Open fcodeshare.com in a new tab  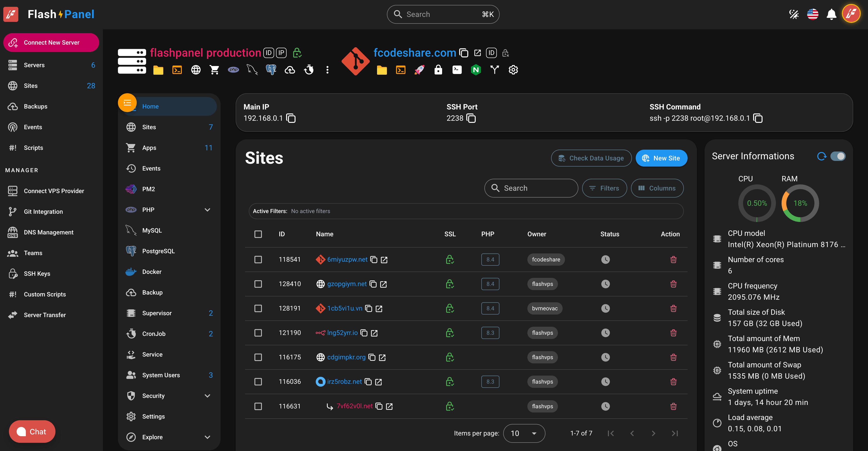coord(478,53)
